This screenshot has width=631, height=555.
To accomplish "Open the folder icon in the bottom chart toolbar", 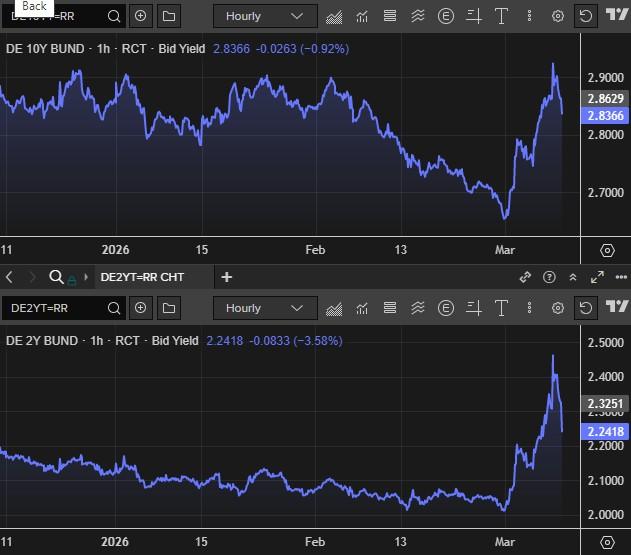I will [168, 308].
